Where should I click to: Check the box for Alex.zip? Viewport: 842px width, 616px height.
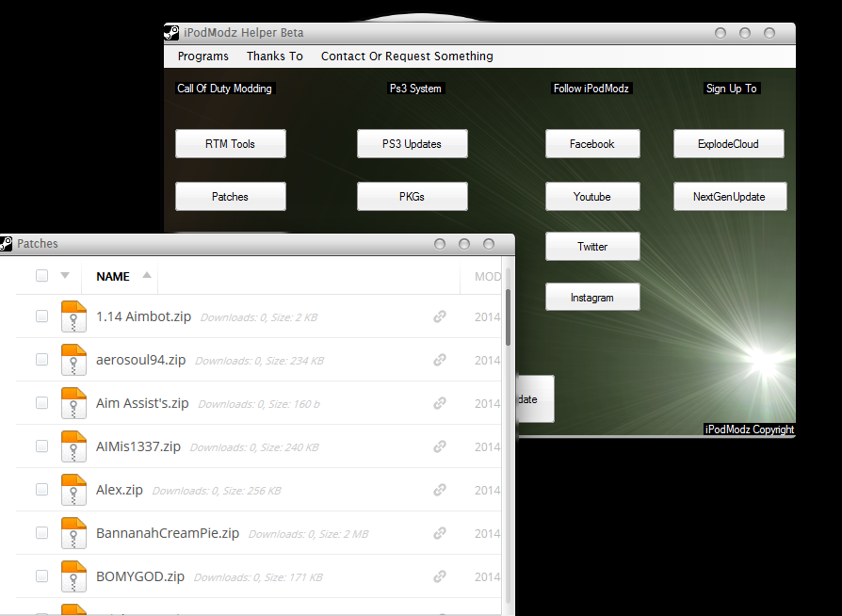41,489
